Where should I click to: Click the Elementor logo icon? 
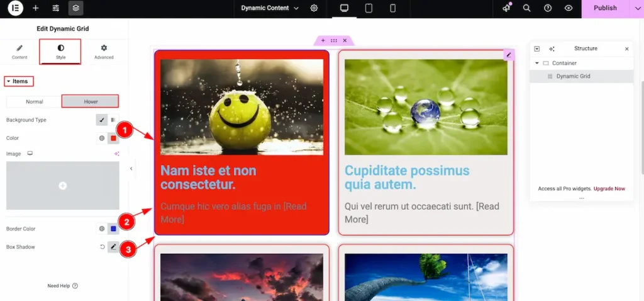point(15,8)
